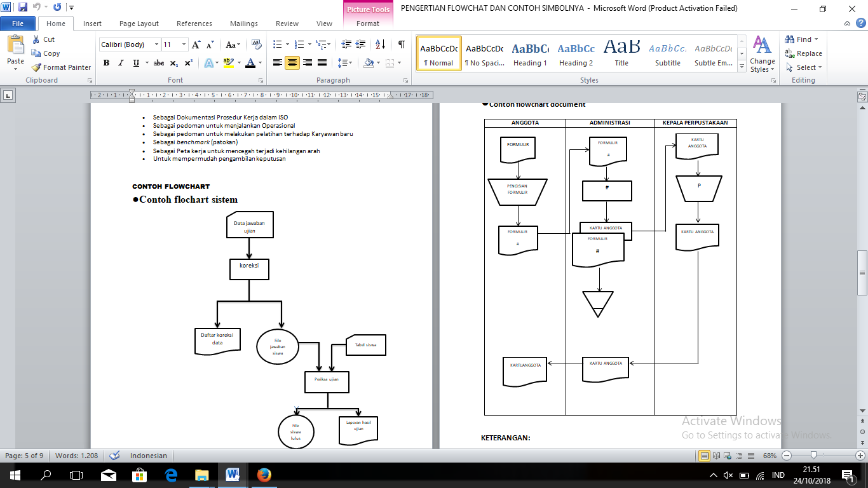This screenshot has width=868, height=488.
Task: Switch to the Insert ribbon tab
Action: (92, 23)
